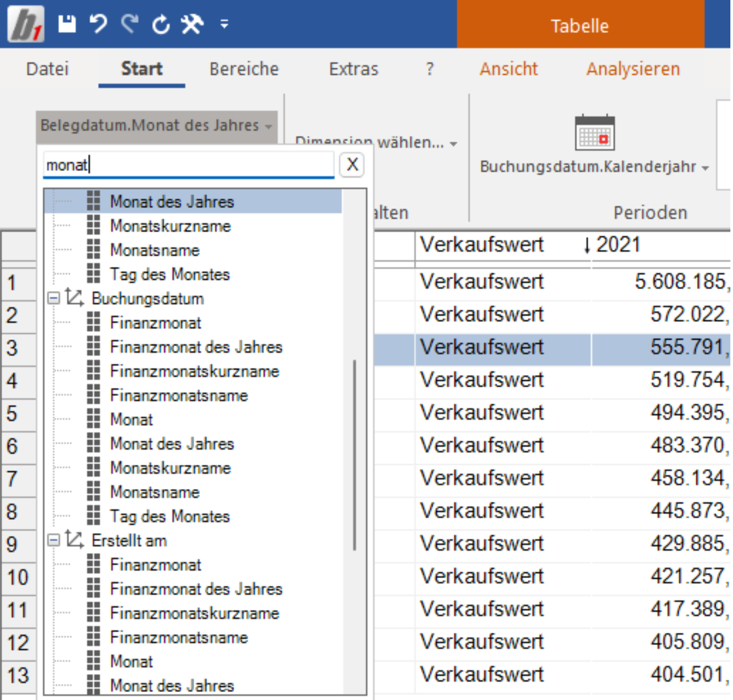Open the quick access toolbar customize arrow
The width and height of the screenshot is (733, 700).
224,24
